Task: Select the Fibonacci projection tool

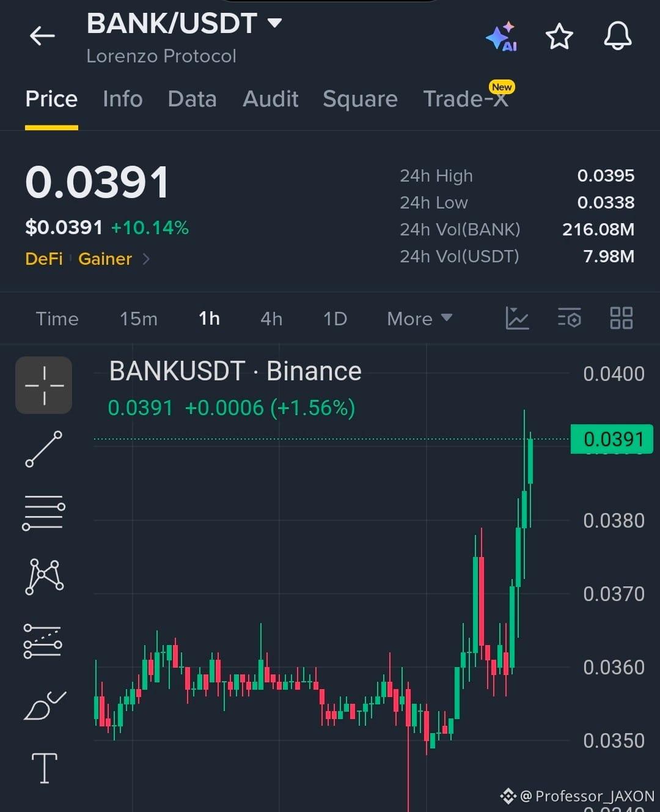Action: (43, 641)
